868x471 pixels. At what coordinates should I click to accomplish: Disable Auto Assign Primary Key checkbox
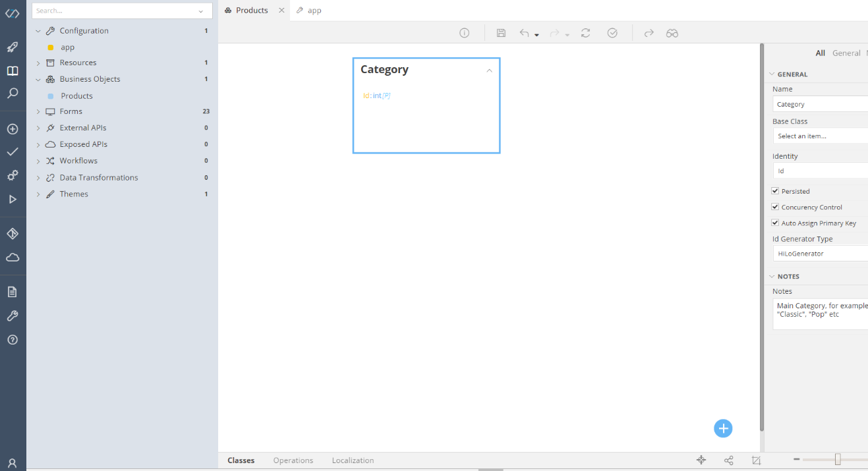775,223
